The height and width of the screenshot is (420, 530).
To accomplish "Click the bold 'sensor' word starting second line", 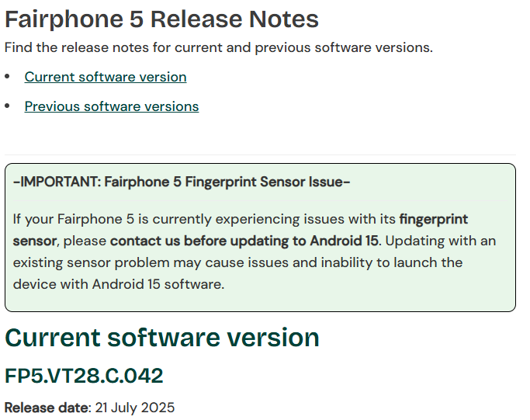I will [34, 241].
